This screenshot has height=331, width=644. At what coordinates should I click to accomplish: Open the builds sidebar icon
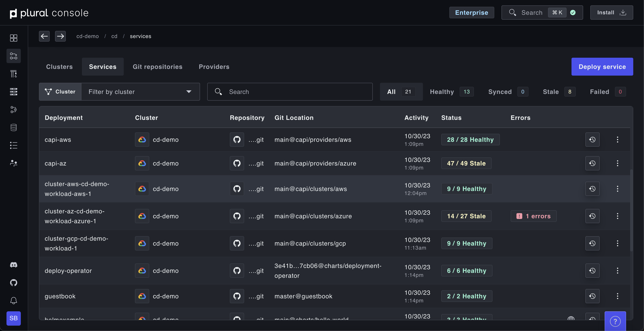tap(13, 74)
